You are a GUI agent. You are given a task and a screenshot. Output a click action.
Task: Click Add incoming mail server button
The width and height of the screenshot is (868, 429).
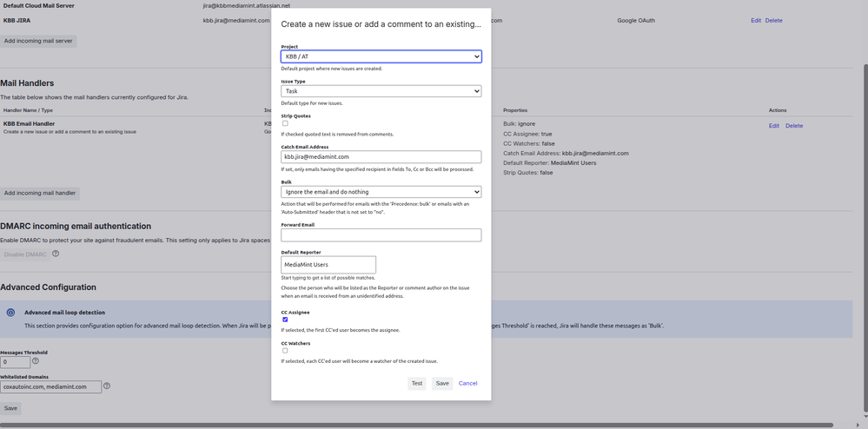[x=38, y=41]
